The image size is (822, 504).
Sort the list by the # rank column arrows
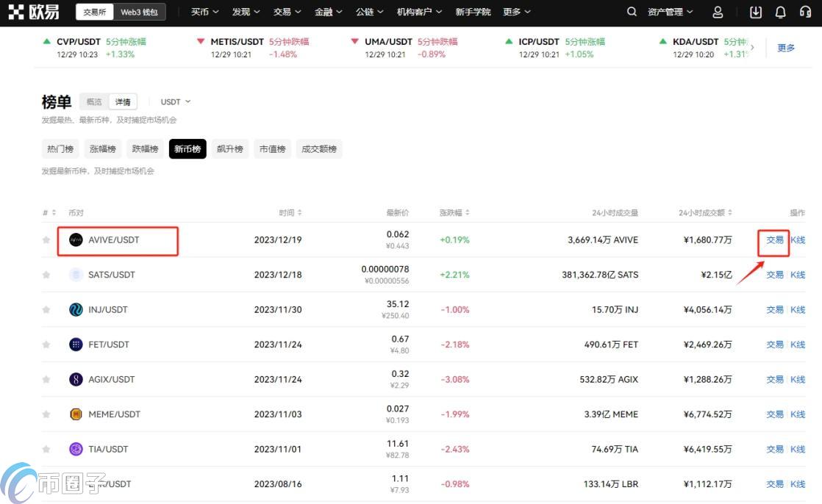pyautogui.click(x=54, y=213)
